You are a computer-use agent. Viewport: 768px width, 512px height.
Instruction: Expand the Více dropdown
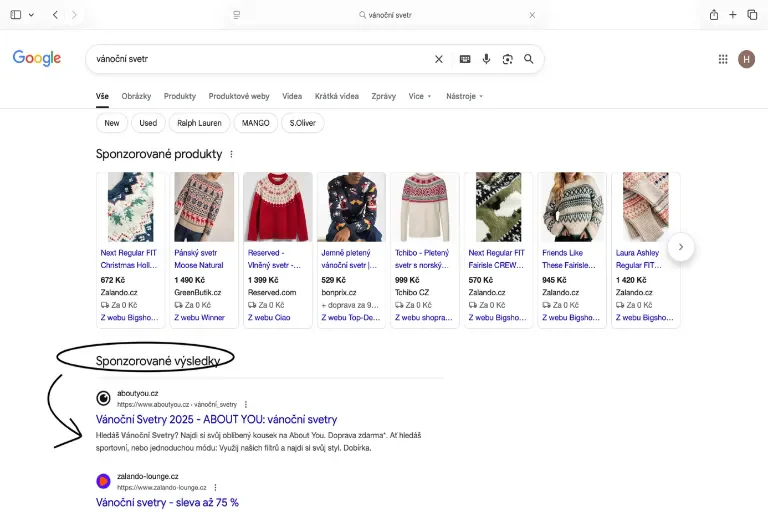point(420,96)
